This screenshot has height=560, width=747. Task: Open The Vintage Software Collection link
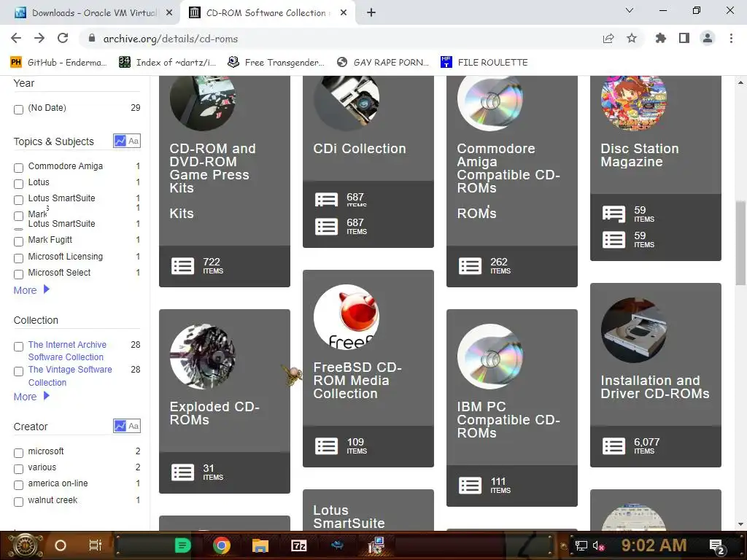click(70, 376)
